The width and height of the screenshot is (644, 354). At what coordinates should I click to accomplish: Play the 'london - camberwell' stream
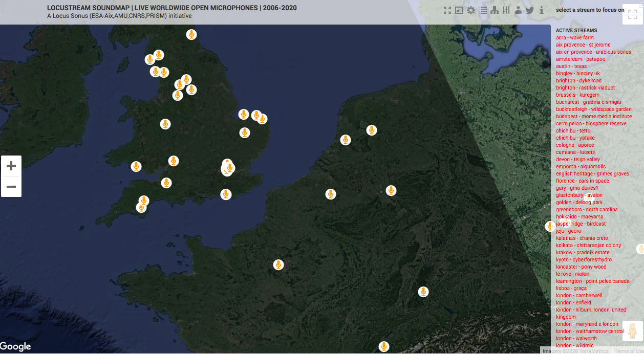point(579,296)
